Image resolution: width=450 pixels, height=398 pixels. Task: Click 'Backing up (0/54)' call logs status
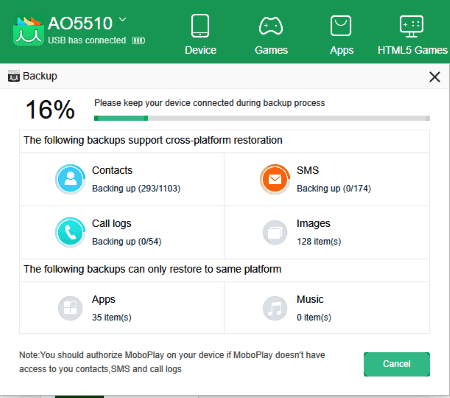127,242
